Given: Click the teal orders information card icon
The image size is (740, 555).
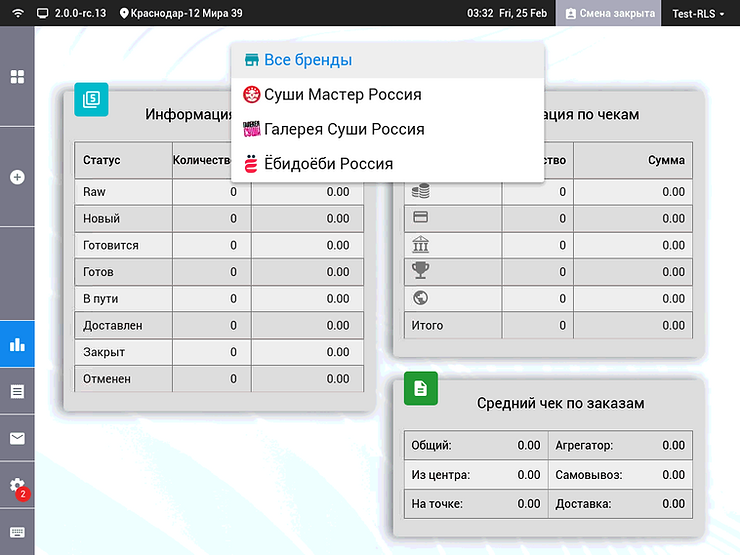Looking at the screenshot, I should 91,100.
